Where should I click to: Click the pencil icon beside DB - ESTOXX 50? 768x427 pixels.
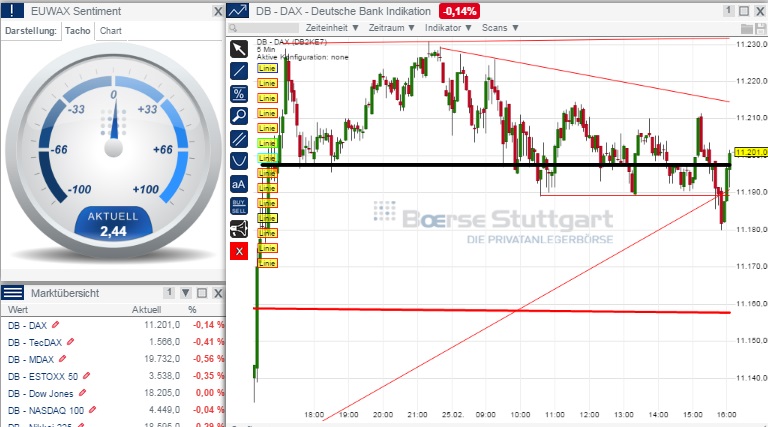(86, 376)
